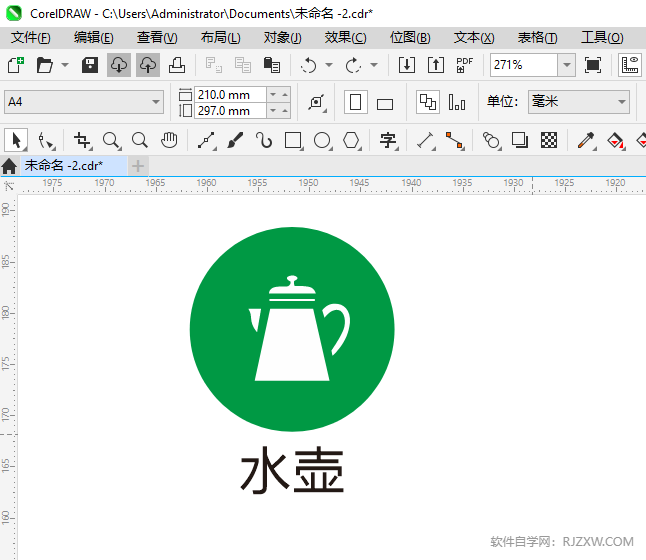Image resolution: width=646 pixels, height=560 pixels.
Task: Select the Artistic Media brush tool
Action: click(x=235, y=141)
